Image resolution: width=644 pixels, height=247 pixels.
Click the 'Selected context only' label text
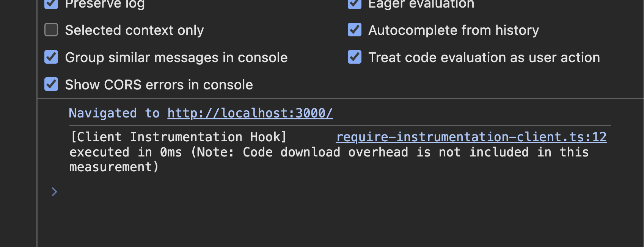pyautogui.click(x=134, y=30)
